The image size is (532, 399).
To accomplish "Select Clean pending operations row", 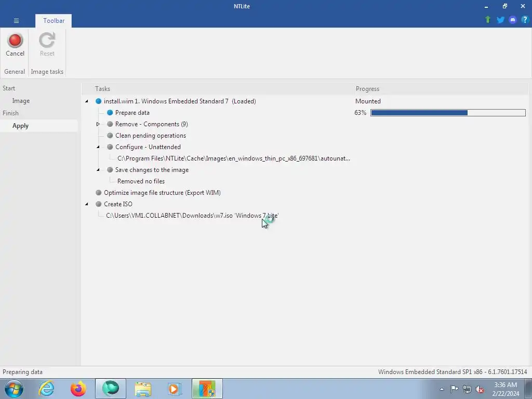I will tap(151, 136).
